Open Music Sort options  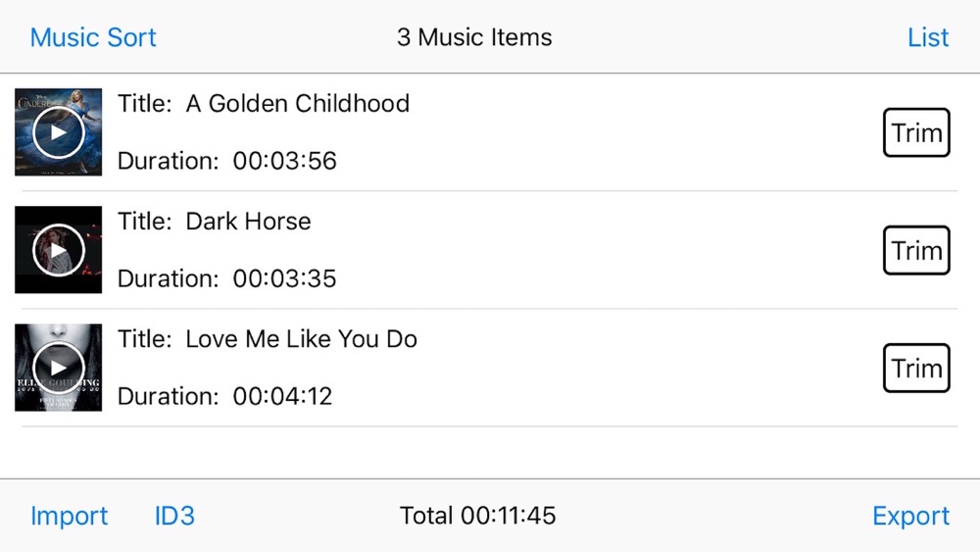[93, 37]
